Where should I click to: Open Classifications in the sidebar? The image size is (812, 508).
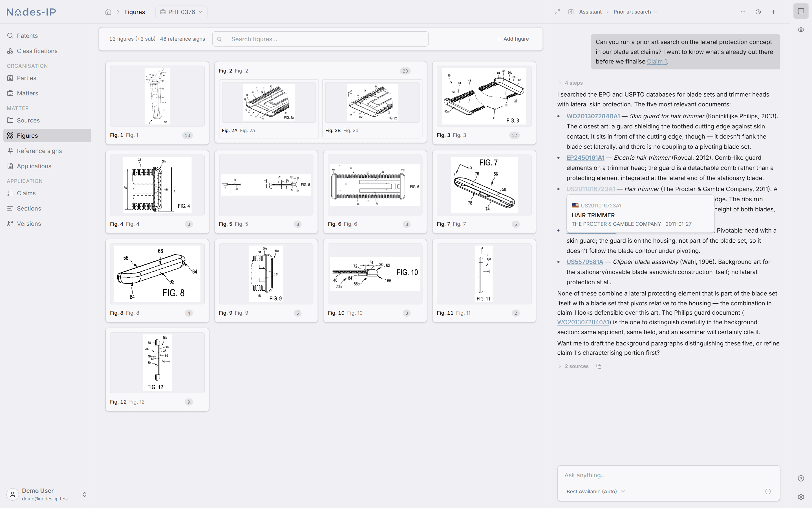click(47, 51)
